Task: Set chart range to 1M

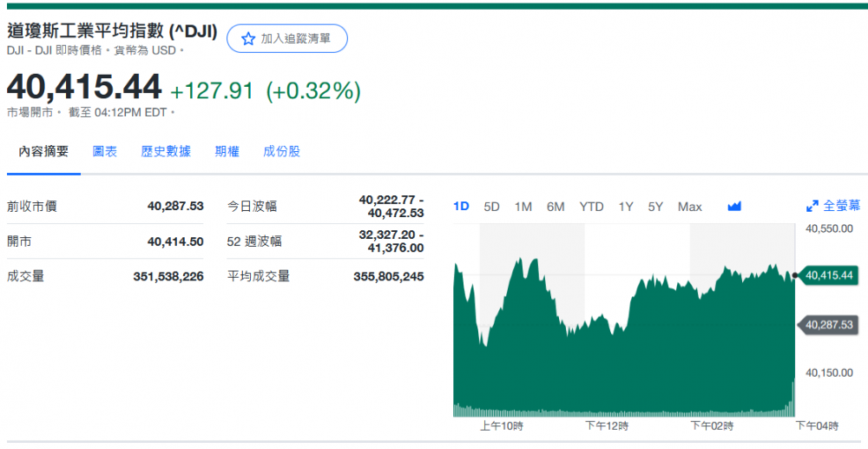Action: pyautogui.click(x=523, y=207)
